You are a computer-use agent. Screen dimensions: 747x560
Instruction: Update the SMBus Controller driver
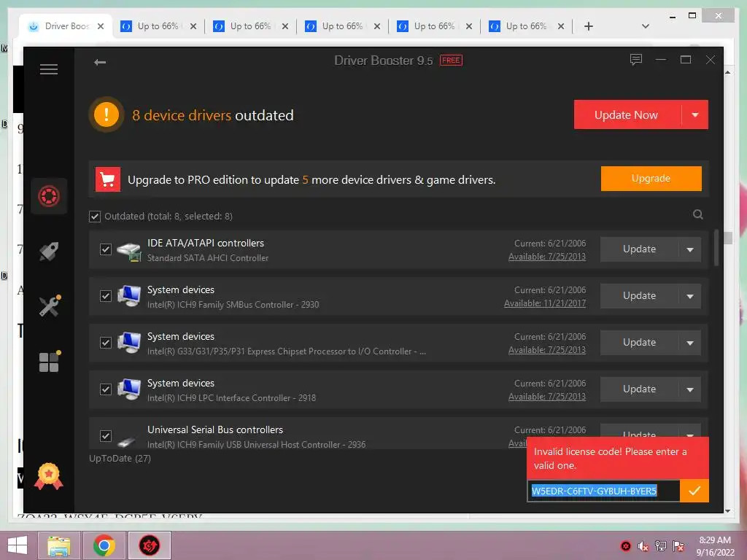639,296
